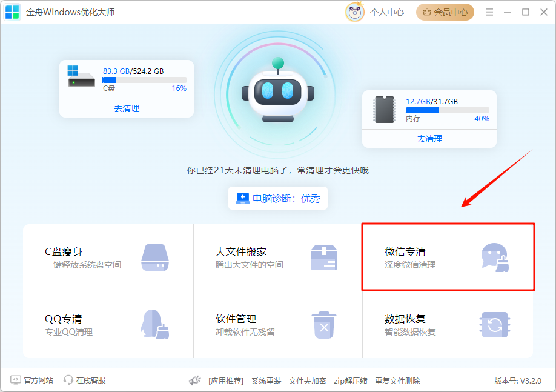Open 文件夹加密 recommendation link
The image size is (556, 392).
(x=308, y=380)
